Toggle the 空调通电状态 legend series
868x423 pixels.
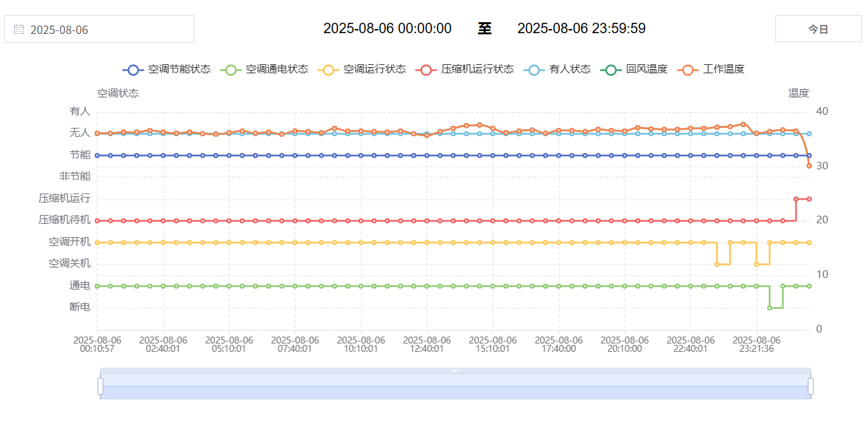pyautogui.click(x=265, y=69)
